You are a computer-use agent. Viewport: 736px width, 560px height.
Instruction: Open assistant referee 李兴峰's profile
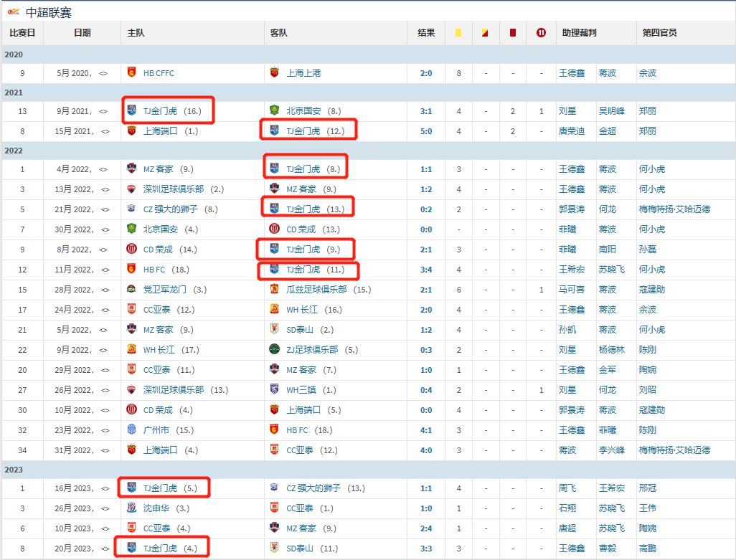612,450
